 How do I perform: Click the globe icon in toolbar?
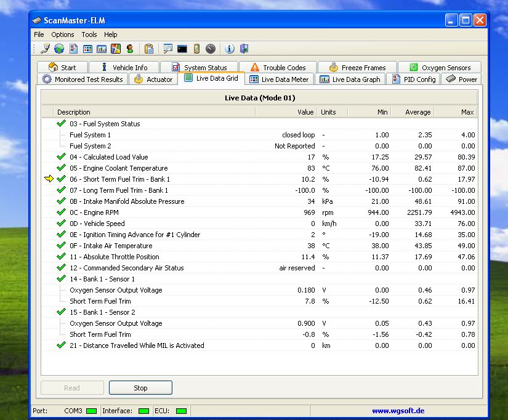[59, 49]
